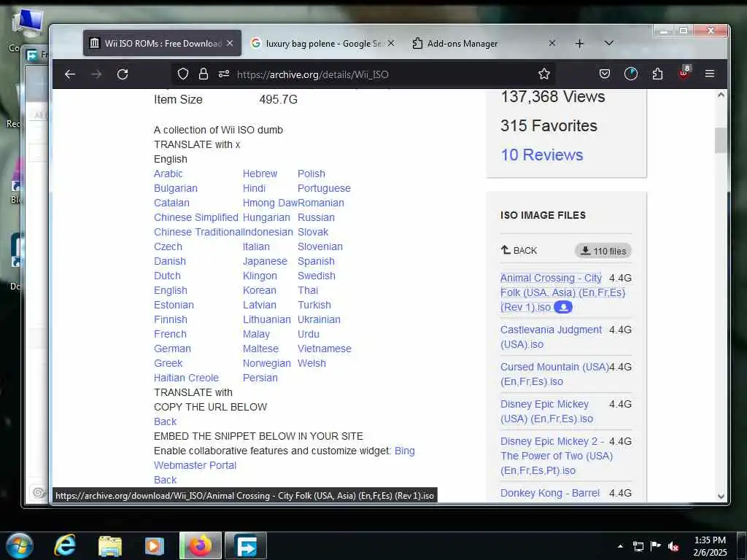Expand the list all tabs chevron
The width and height of the screenshot is (747, 560).
click(x=609, y=43)
